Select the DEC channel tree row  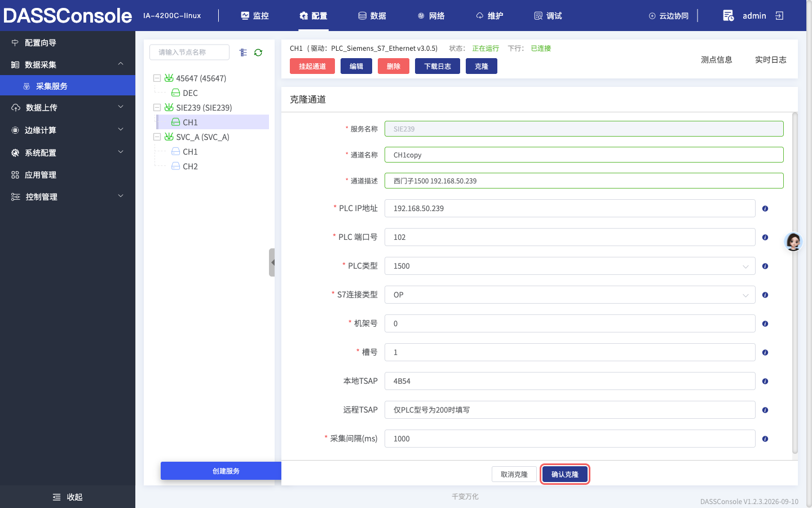pyautogui.click(x=190, y=93)
